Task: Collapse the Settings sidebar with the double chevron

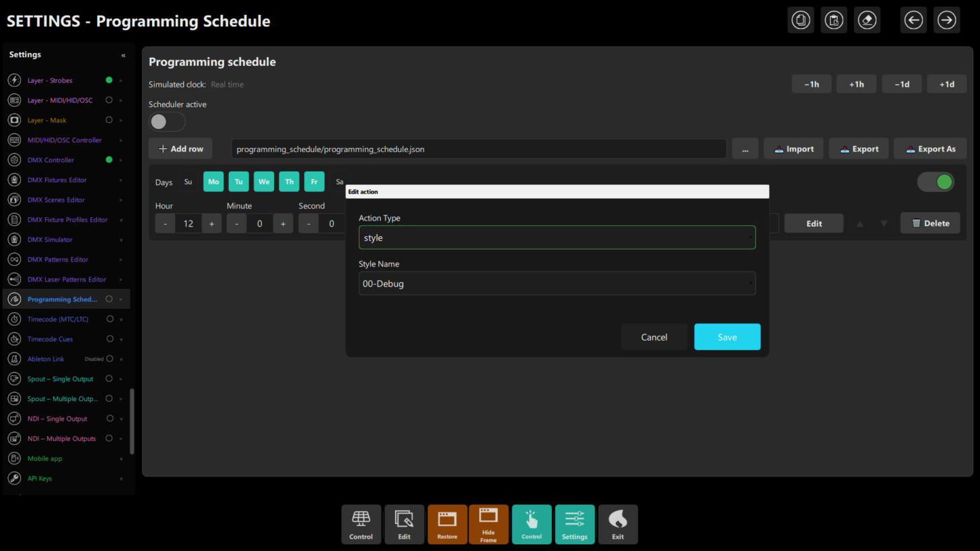Action: pos(123,55)
